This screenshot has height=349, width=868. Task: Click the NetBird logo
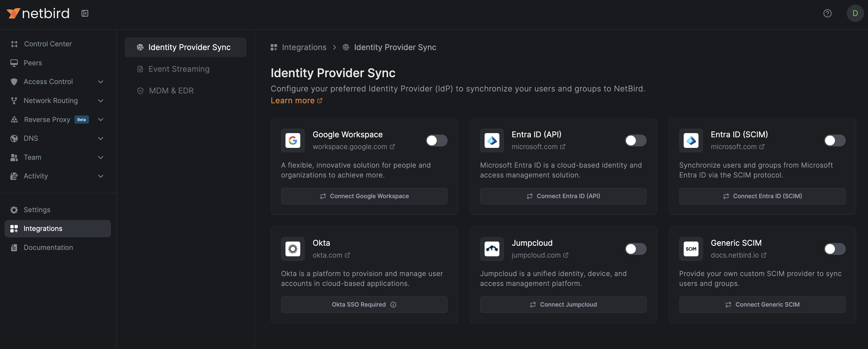(x=38, y=14)
